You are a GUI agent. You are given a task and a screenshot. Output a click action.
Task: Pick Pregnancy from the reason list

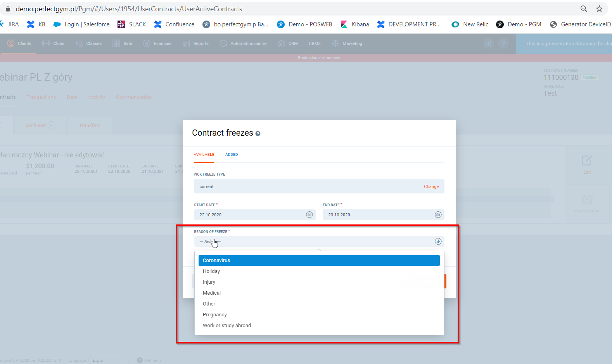pyautogui.click(x=214, y=315)
